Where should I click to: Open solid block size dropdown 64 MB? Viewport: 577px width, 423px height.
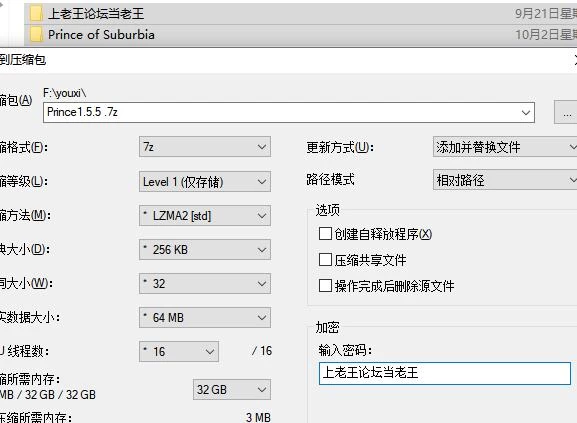pos(205,317)
